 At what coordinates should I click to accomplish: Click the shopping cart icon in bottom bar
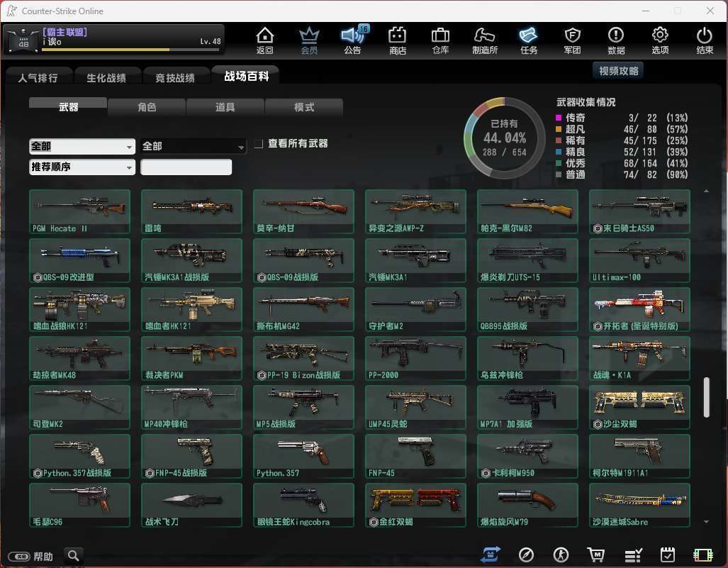click(x=596, y=555)
